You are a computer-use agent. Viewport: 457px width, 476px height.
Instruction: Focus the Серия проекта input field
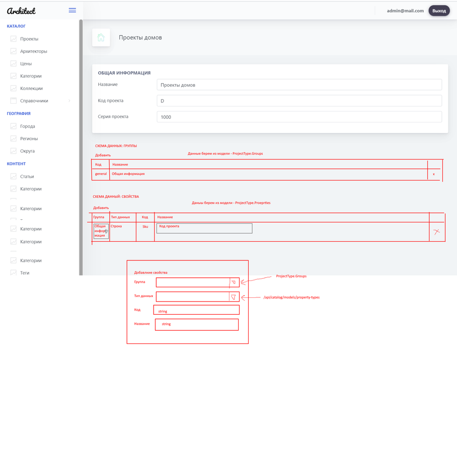299,117
